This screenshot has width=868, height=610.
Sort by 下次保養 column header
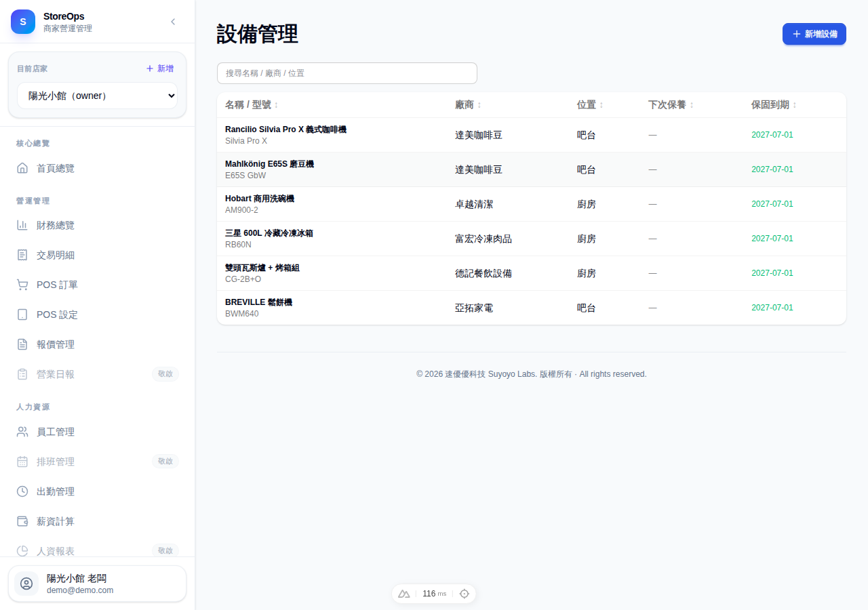[671, 105]
